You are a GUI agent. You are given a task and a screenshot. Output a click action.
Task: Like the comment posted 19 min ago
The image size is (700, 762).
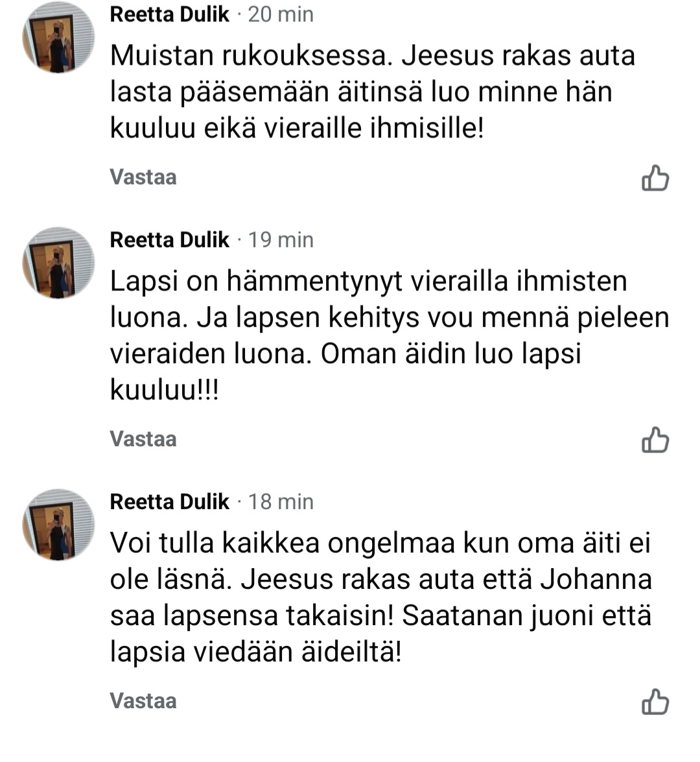pos(655,440)
